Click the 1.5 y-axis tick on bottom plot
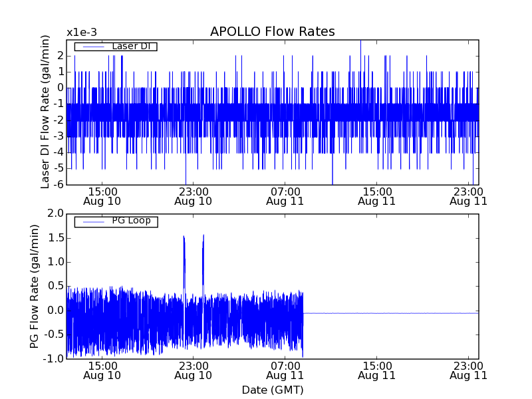The width and height of the screenshot is (532, 399). 55,237
